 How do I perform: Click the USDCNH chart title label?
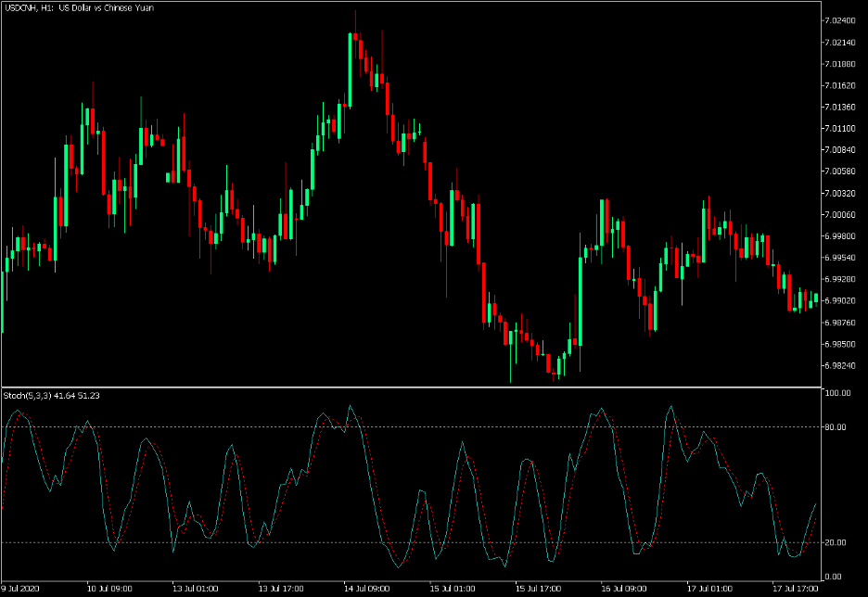(x=79, y=6)
